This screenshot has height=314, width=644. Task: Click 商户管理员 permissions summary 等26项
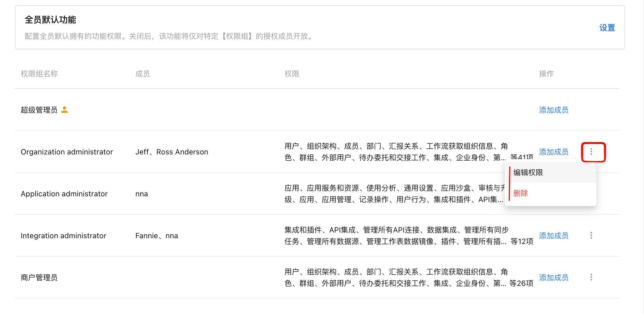point(521,283)
